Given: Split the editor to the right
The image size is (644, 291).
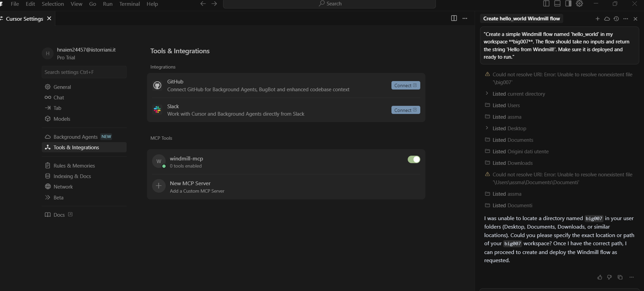Looking at the screenshot, I should (454, 18).
